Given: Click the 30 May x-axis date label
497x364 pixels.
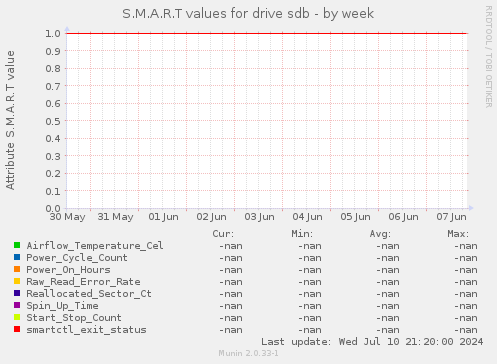Looking at the screenshot, I should coord(67,217).
